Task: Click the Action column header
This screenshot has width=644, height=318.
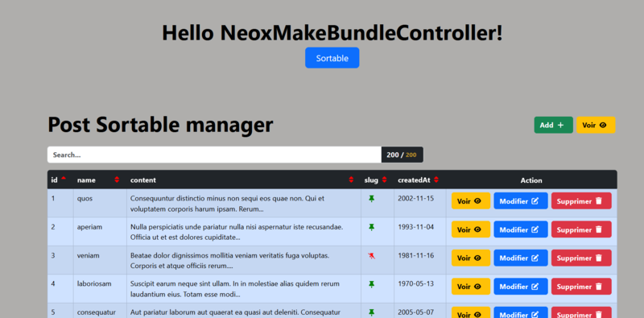Action: click(531, 180)
